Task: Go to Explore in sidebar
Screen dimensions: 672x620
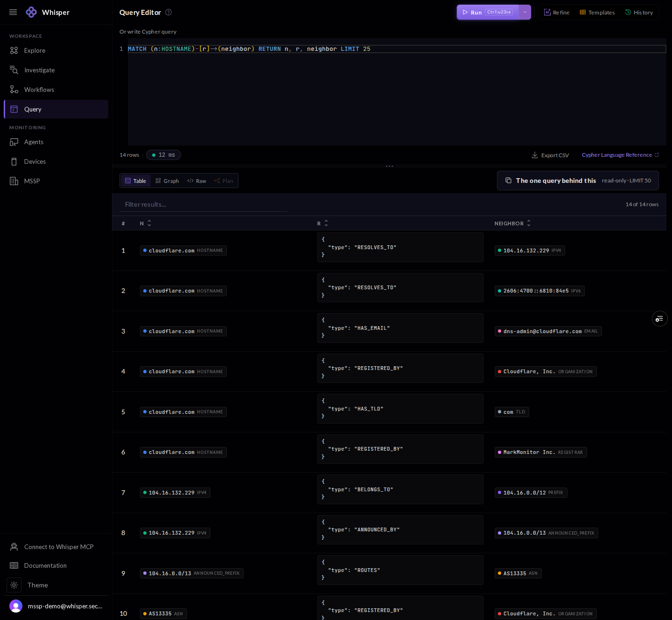Action: click(x=56, y=50)
